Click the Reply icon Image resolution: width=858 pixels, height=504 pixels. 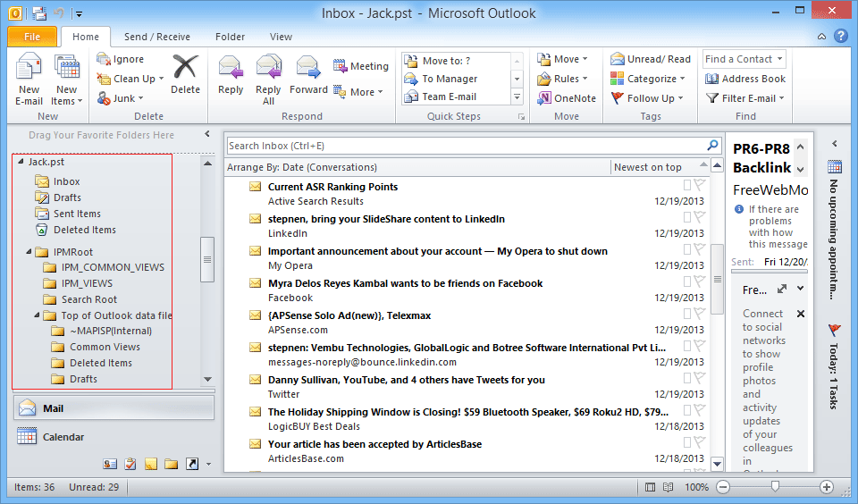231,67
